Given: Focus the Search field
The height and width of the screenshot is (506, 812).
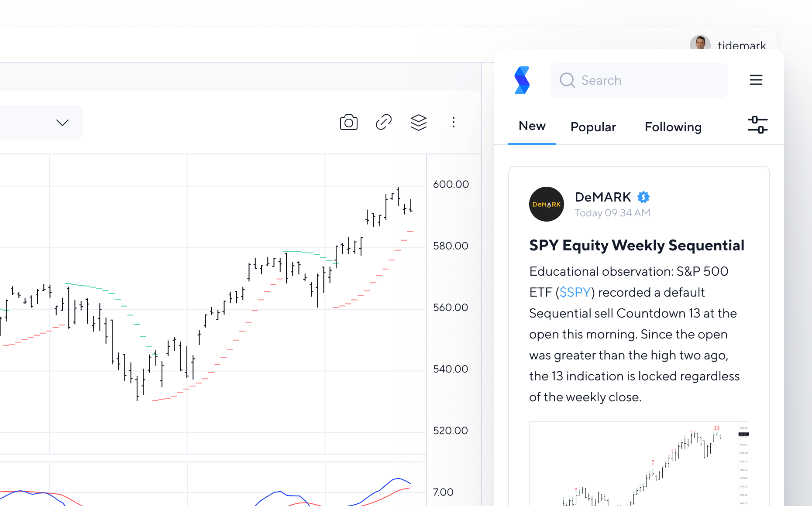Looking at the screenshot, I should point(639,80).
